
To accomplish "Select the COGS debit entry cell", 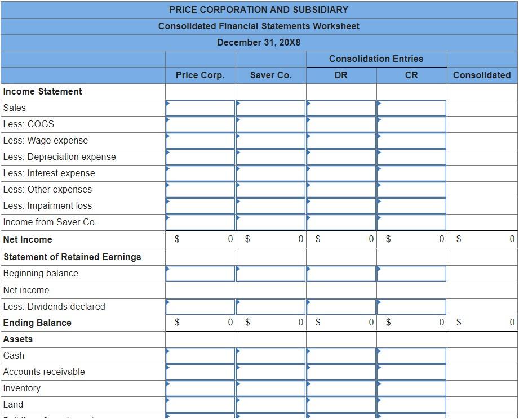I will [x=340, y=124].
